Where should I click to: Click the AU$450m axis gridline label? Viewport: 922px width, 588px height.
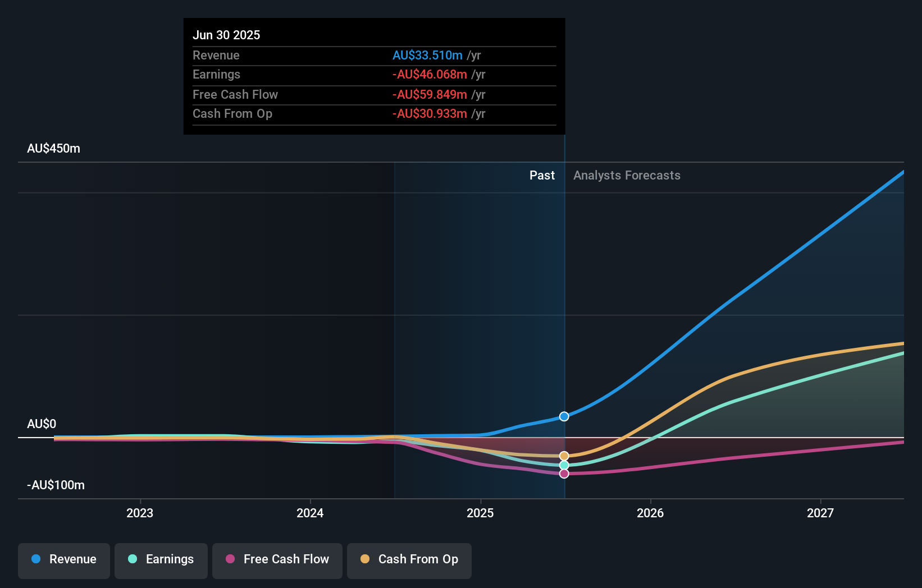coord(53,149)
